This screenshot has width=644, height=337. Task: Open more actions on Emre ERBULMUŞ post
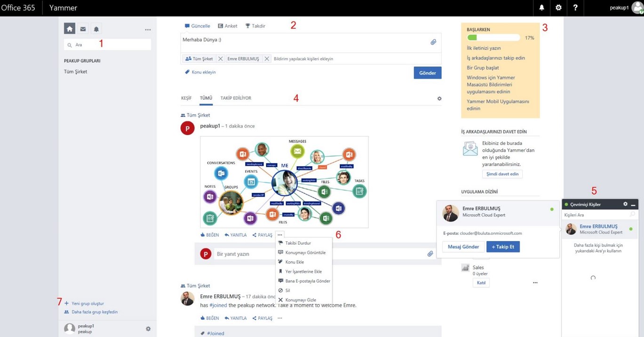click(280, 318)
